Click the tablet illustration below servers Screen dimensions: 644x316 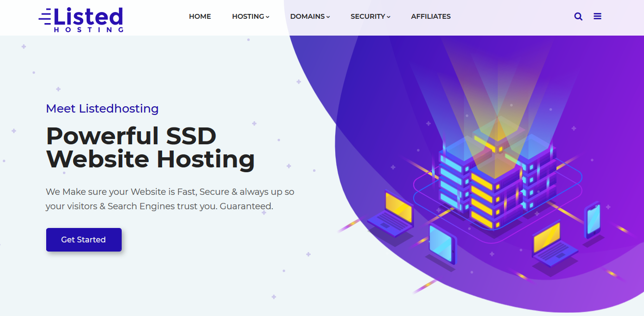[442, 243]
